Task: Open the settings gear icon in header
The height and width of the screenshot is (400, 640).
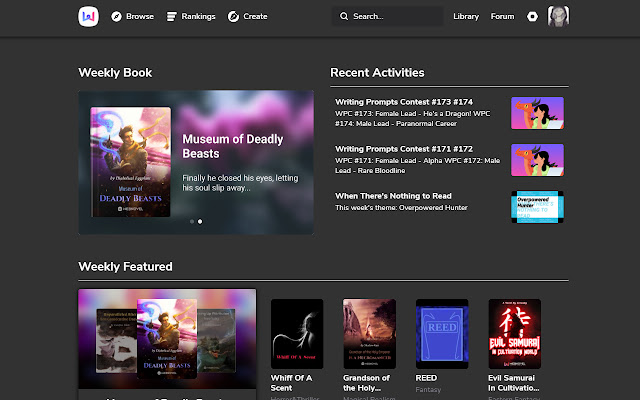Action: [532, 17]
